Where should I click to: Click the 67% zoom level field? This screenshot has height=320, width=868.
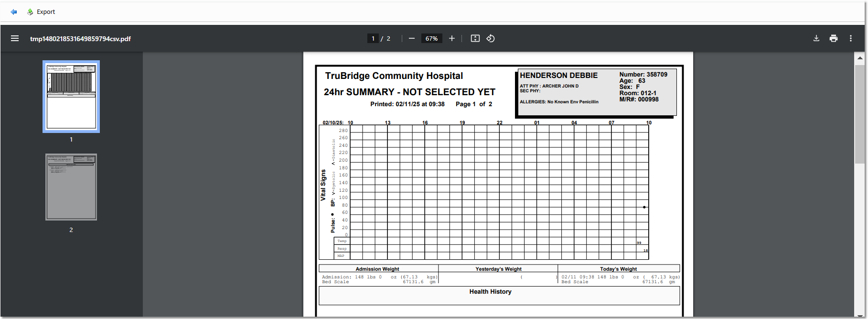point(431,39)
